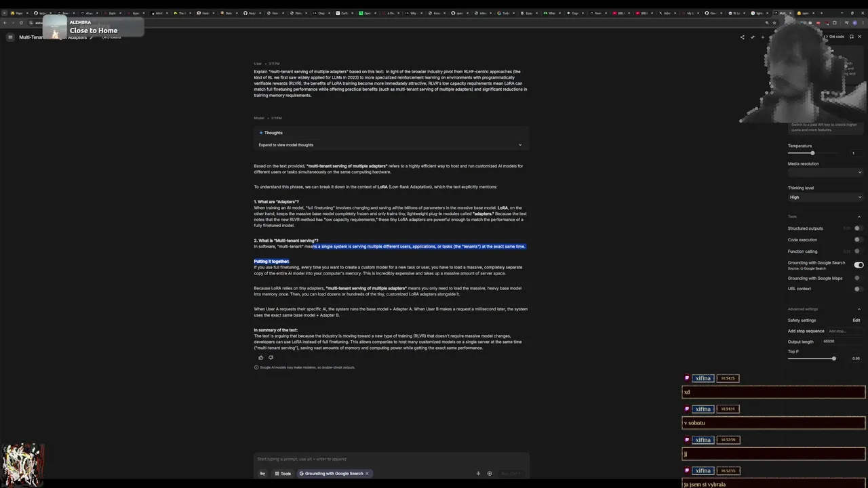
Task: Click the share icon in top header
Action: click(742, 37)
